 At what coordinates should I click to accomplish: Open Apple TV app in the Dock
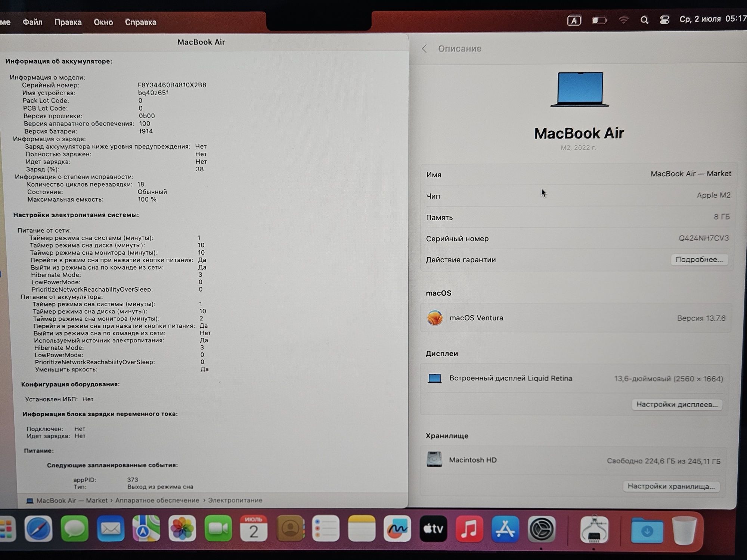pos(433,529)
